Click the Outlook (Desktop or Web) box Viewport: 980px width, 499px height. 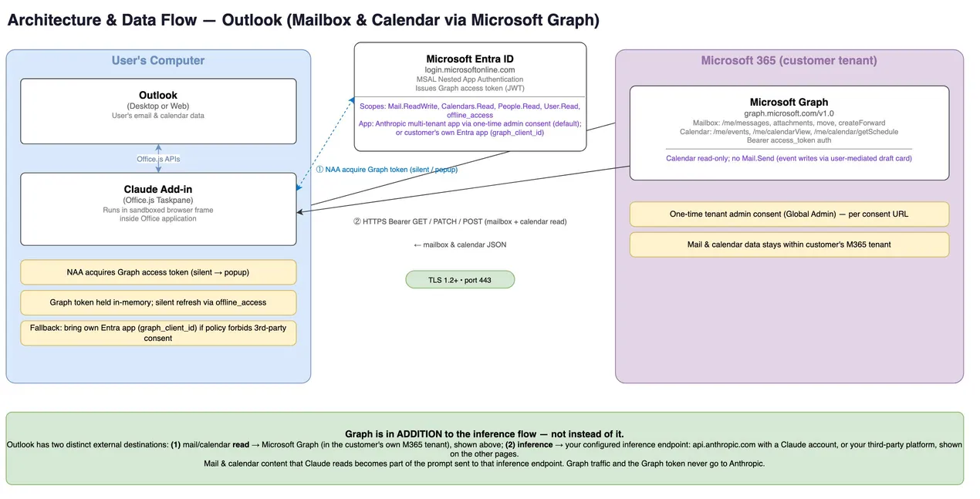point(158,111)
